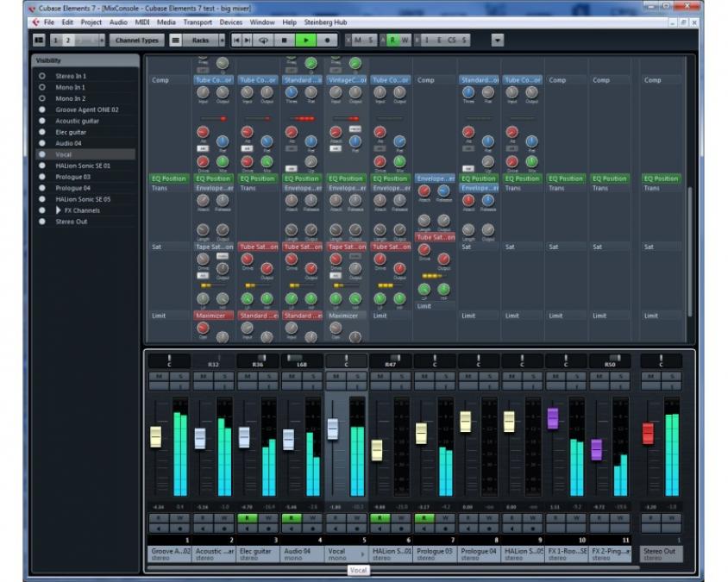Click the mixer horizontal scrollbar
This screenshot has width=728, height=582.
tap(392, 567)
